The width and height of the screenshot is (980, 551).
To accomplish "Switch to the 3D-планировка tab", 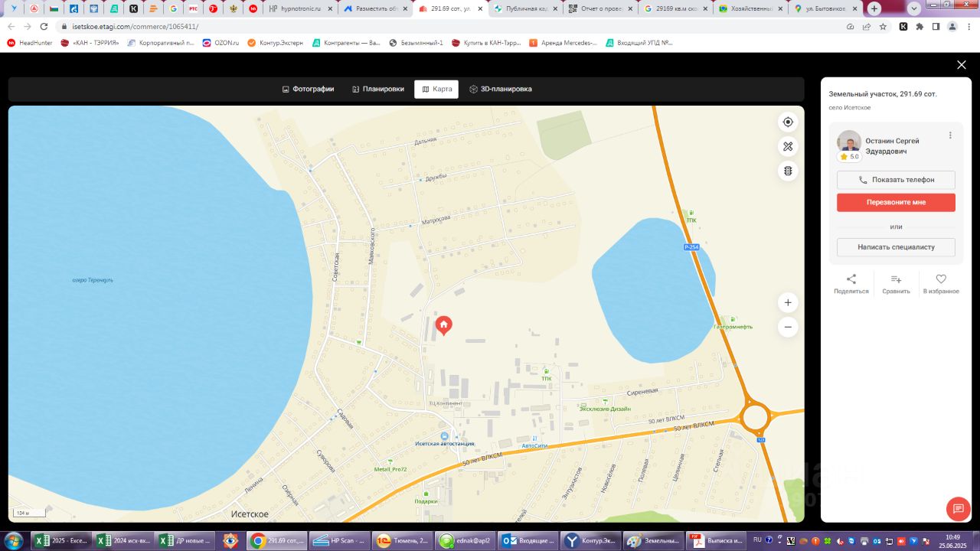I will pos(501,89).
